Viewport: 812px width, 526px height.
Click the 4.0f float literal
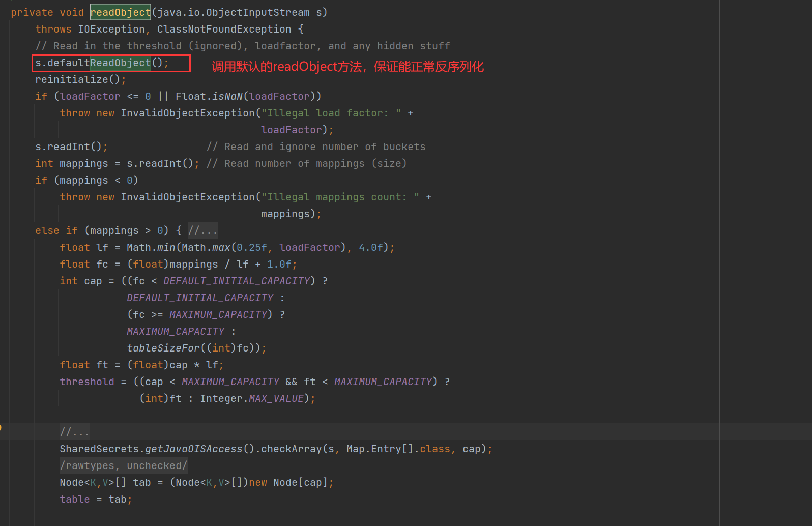371,247
